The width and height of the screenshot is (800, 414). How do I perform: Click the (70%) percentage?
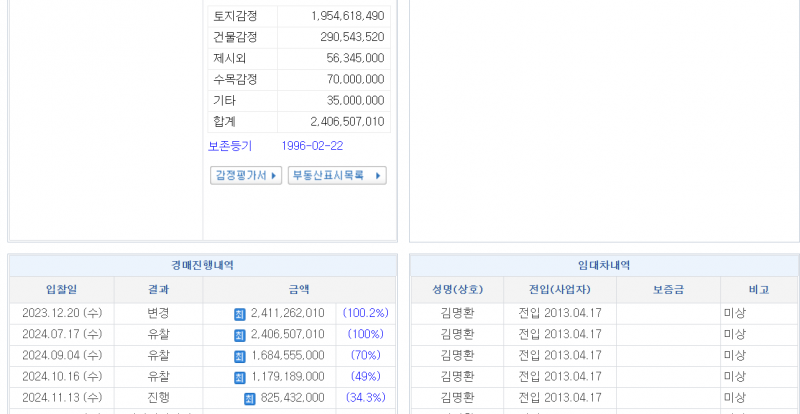pos(365,355)
